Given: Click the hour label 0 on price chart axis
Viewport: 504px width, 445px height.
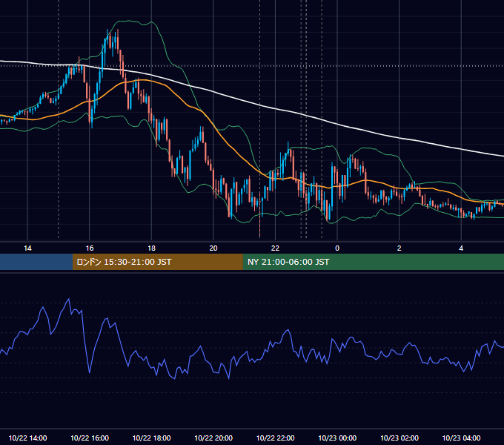Looking at the screenshot, I should tap(337, 248).
